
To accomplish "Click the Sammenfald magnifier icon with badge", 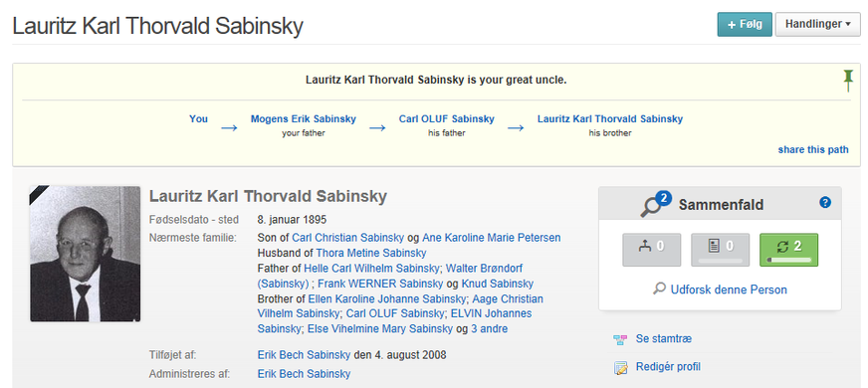I will coord(655,205).
